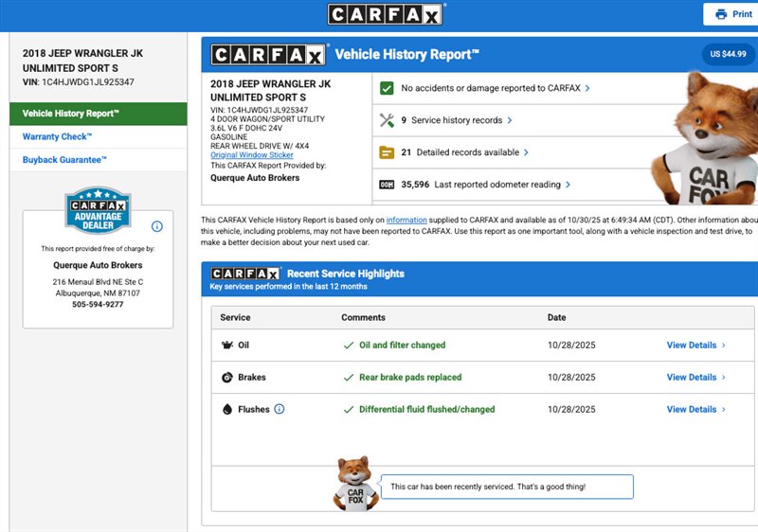Click the detailed records folder icon
Image resolution: width=758 pixels, height=532 pixels.
[x=387, y=152]
